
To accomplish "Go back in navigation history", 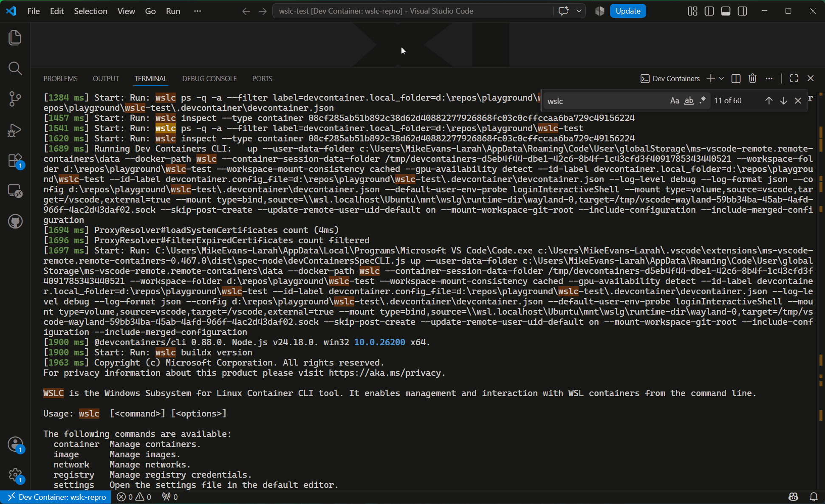I will (246, 11).
